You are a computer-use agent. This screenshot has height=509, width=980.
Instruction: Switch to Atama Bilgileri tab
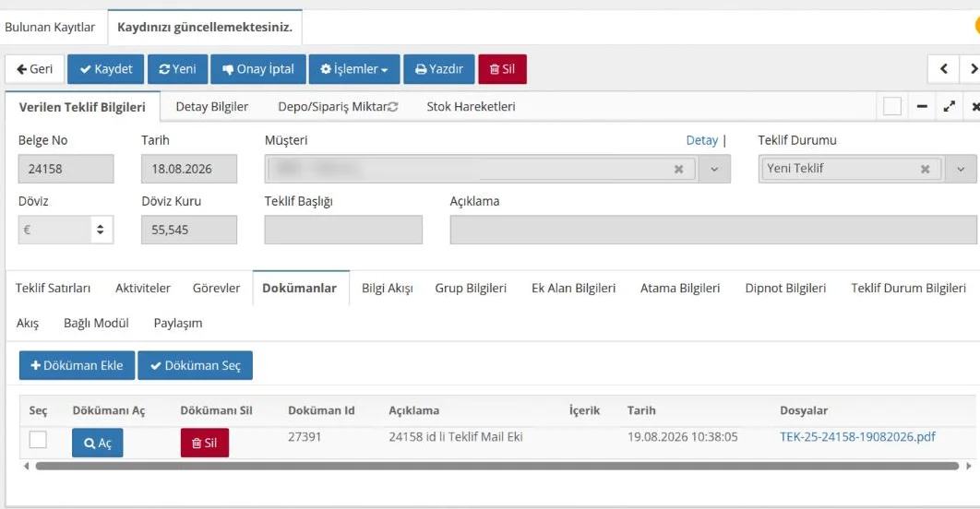(680, 288)
